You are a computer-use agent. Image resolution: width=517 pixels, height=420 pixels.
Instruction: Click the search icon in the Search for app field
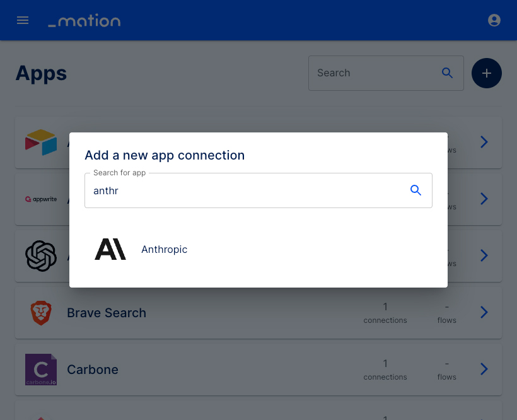(415, 190)
